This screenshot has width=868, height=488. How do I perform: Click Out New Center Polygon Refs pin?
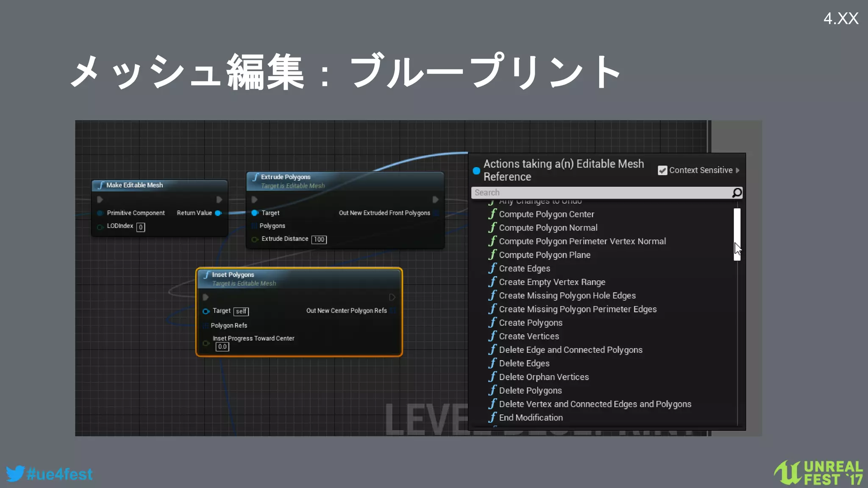tap(392, 311)
